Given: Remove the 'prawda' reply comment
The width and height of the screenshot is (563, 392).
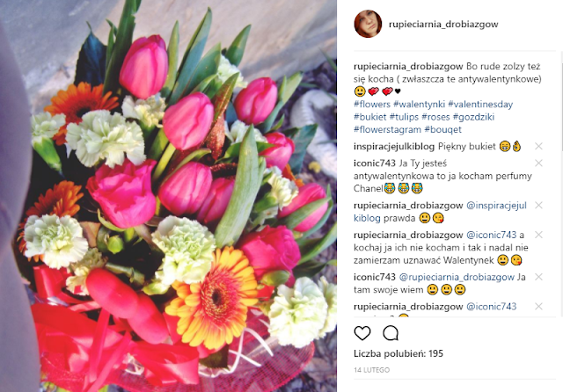Looking at the screenshot, I should click(x=538, y=205).
